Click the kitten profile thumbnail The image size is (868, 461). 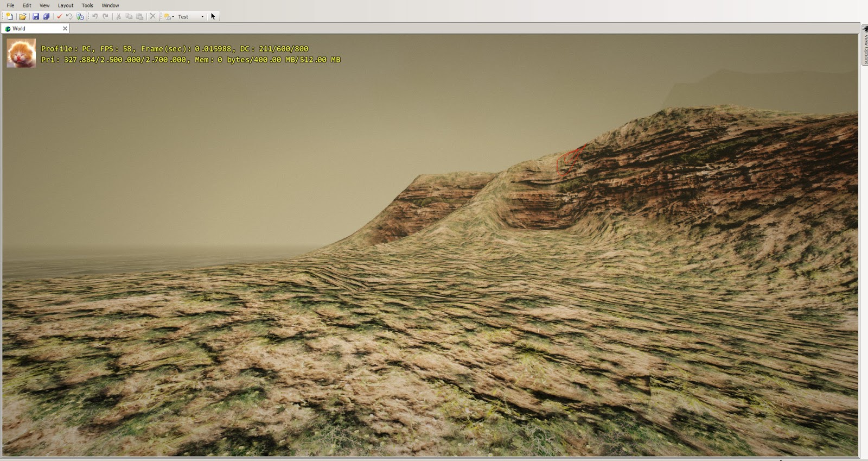tap(21, 53)
